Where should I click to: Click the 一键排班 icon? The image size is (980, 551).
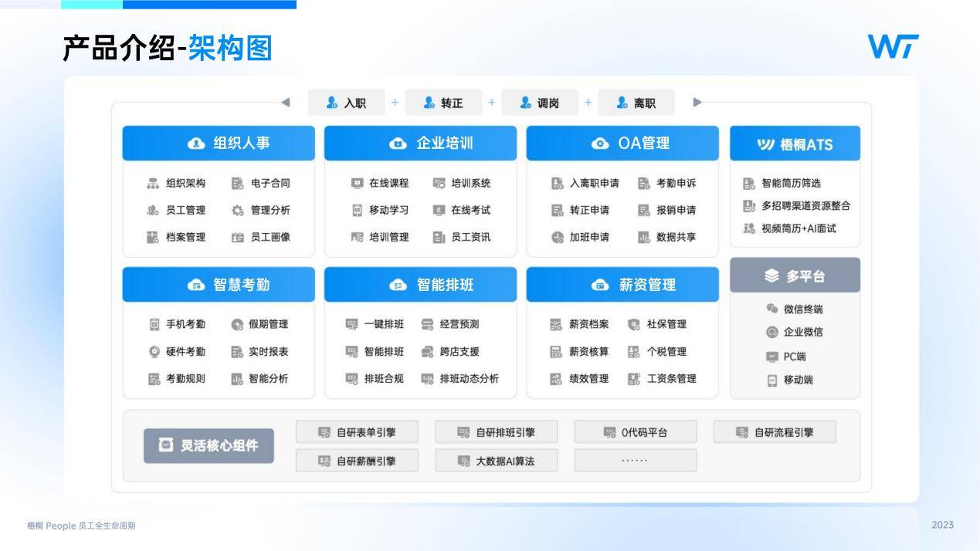(352, 325)
